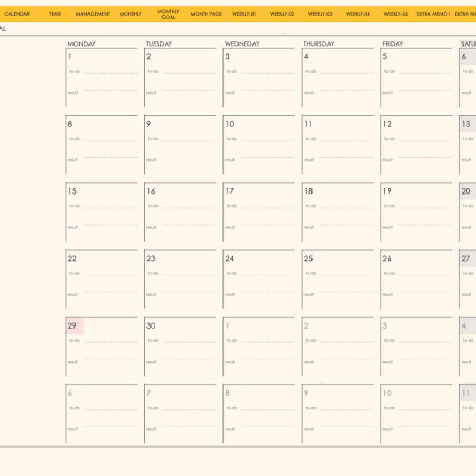Jump to WEEKLY-05 tab
476x476 pixels.
click(396, 14)
